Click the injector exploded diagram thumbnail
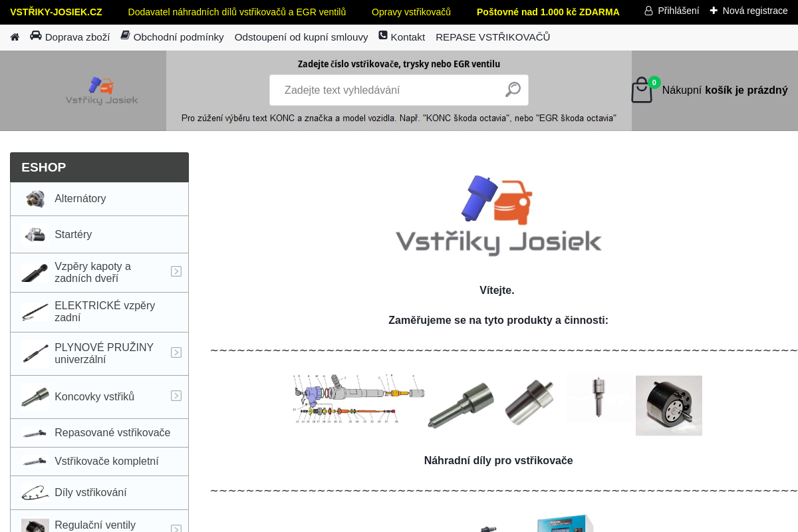 click(x=358, y=399)
